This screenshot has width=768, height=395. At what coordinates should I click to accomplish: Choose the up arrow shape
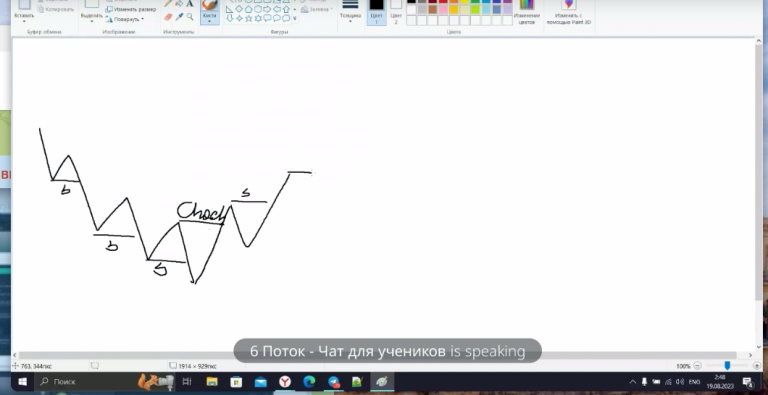click(286, 9)
